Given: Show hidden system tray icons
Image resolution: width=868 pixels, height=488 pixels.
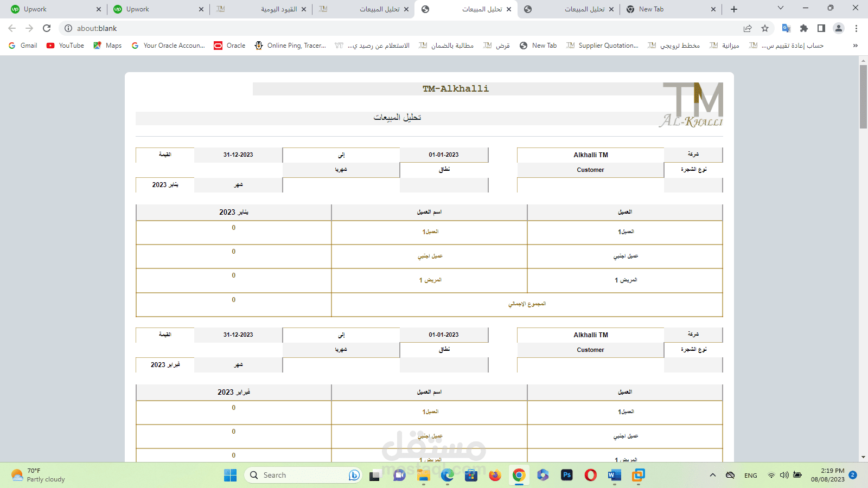Looking at the screenshot, I should [713, 475].
